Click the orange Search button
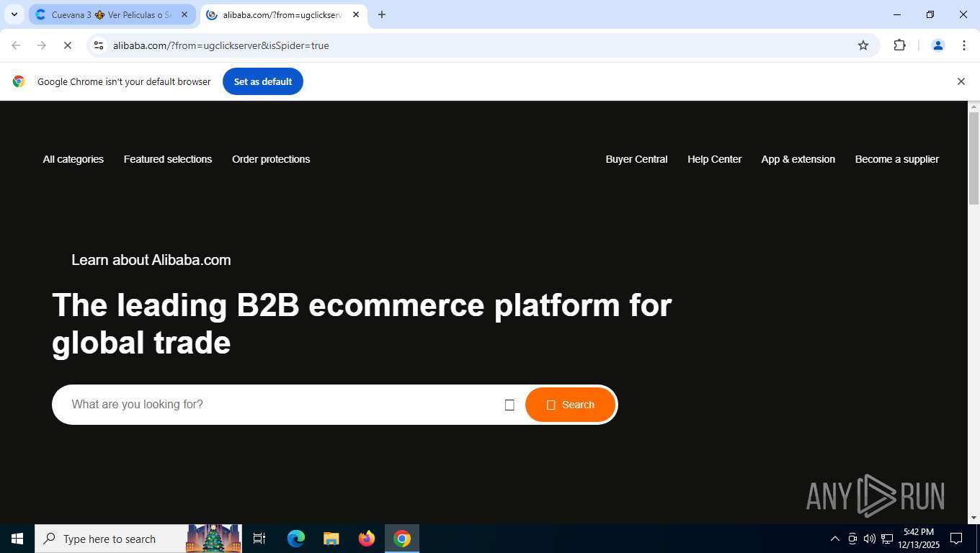Image resolution: width=980 pixels, height=553 pixels. (x=570, y=405)
